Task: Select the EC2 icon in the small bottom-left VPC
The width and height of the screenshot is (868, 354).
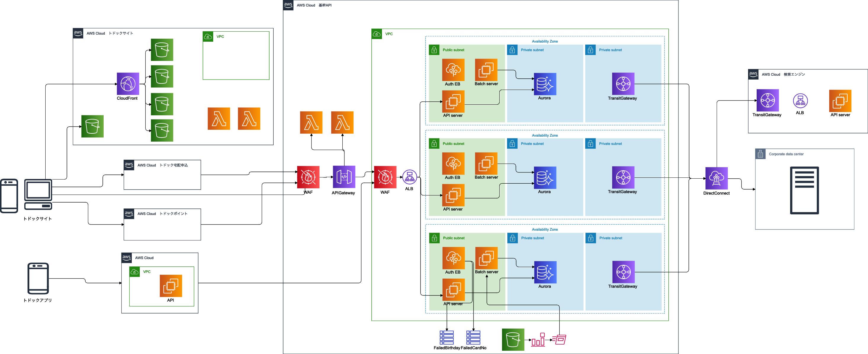Action: (x=171, y=286)
